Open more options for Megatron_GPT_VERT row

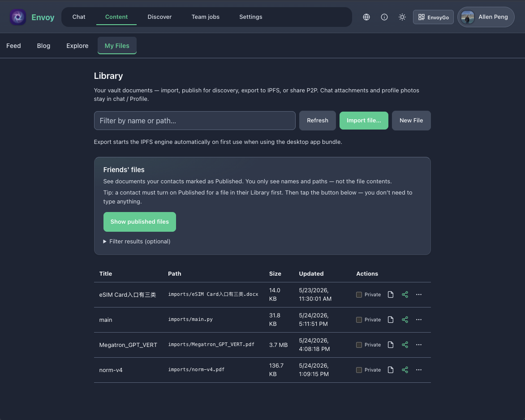coord(418,345)
